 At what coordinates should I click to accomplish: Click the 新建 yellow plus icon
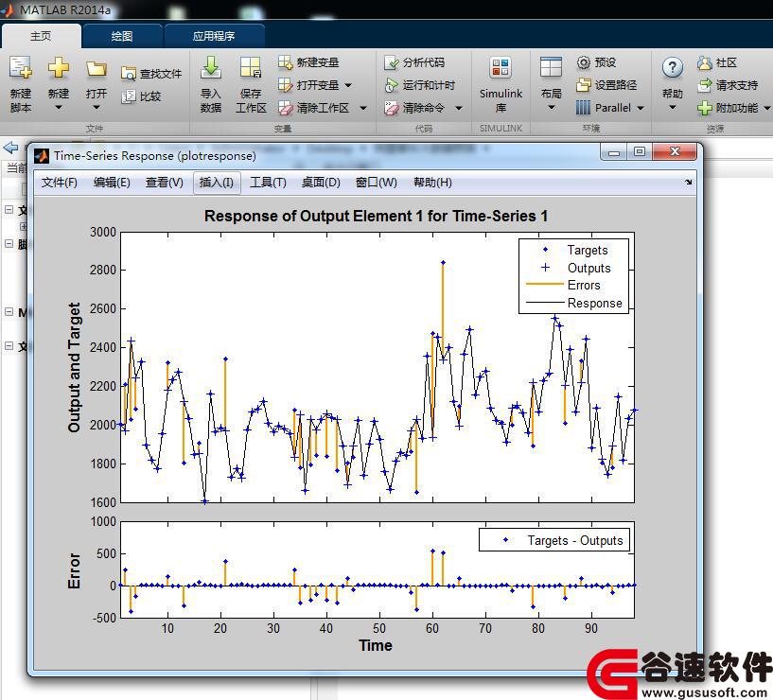[58, 67]
